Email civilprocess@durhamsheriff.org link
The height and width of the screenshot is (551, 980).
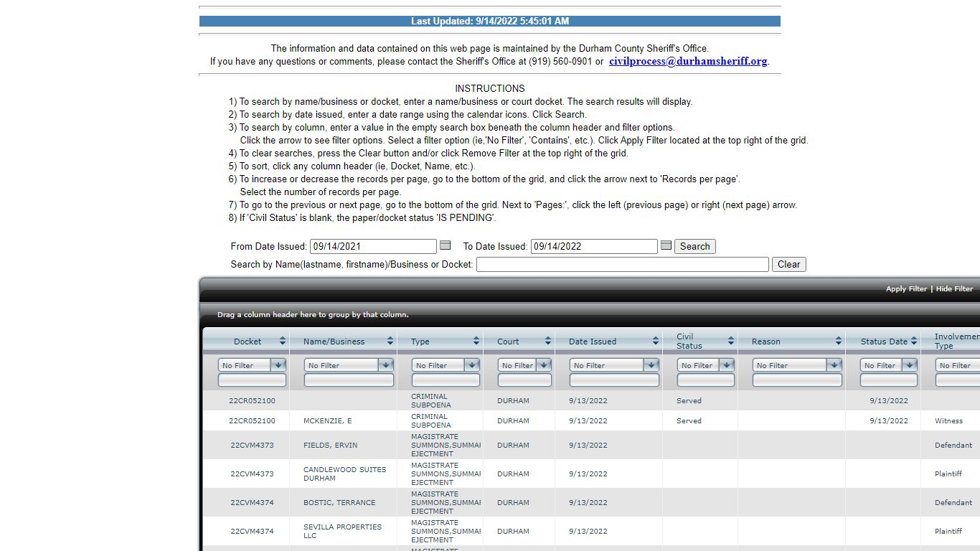coord(688,61)
